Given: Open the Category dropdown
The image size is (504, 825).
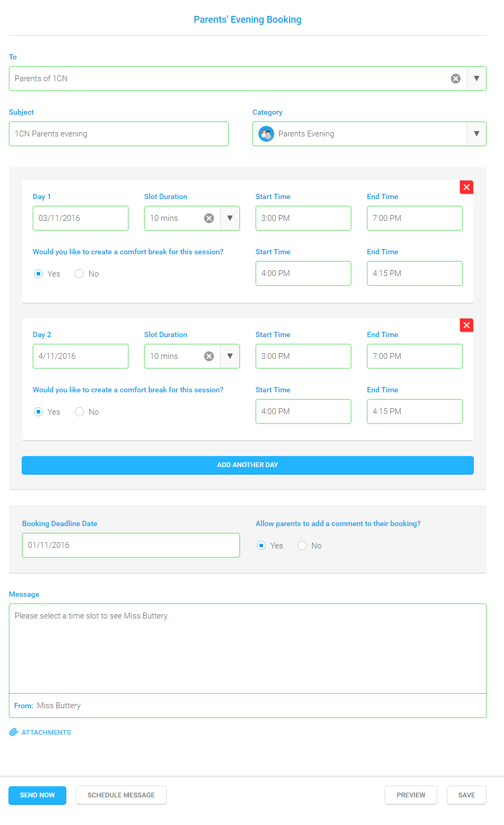Looking at the screenshot, I should (x=476, y=133).
